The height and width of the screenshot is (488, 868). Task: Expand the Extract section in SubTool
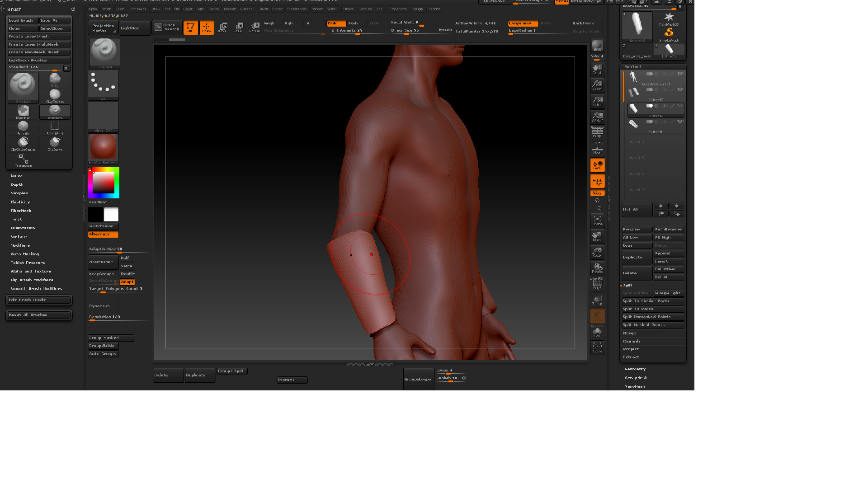click(x=631, y=357)
